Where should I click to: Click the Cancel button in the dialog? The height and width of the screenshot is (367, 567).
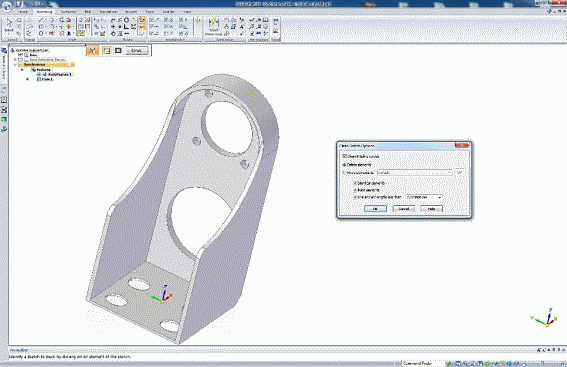click(x=404, y=209)
